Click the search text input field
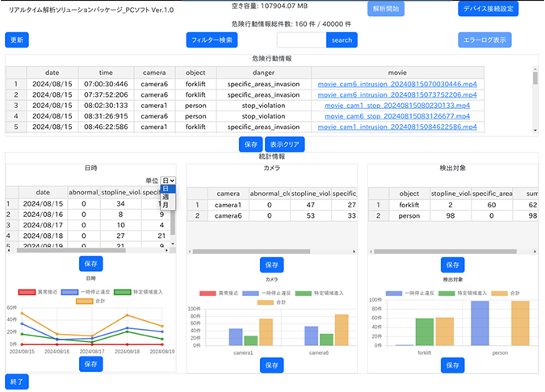The height and width of the screenshot is (392, 545). point(301,40)
